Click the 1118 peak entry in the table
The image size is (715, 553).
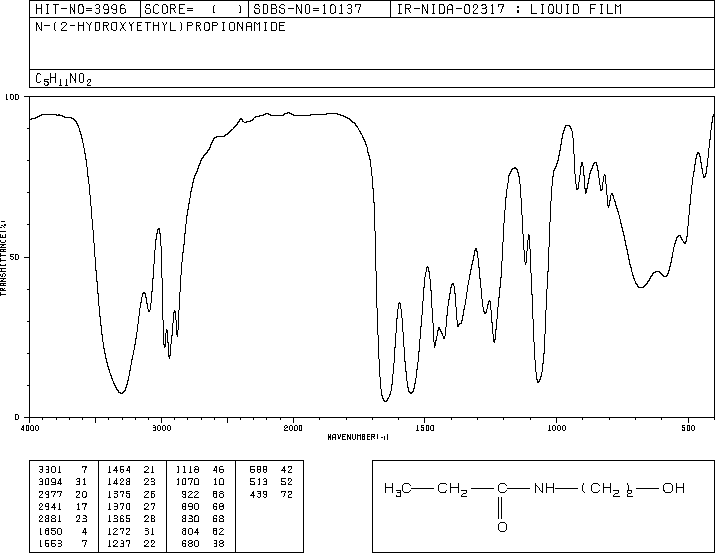coord(201,470)
